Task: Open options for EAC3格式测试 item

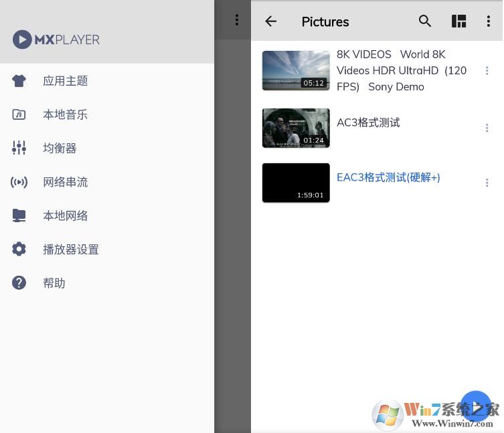Action: click(487, 183)
